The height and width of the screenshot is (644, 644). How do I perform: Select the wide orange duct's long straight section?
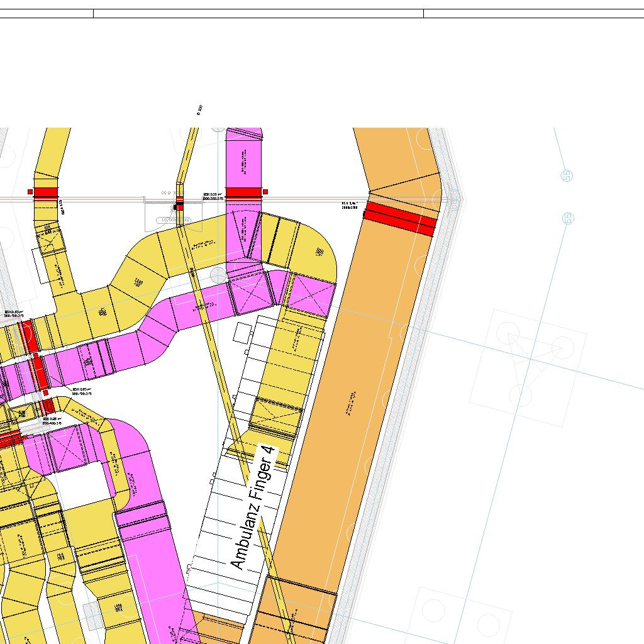[352, 402]
